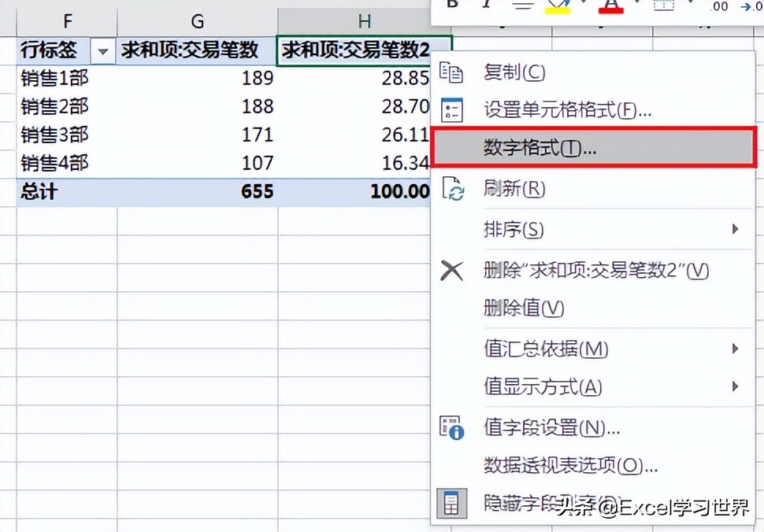Select the 求和项:交易笔数2 header cell
This screenshot has width=764, height=532.
point(354,50)
